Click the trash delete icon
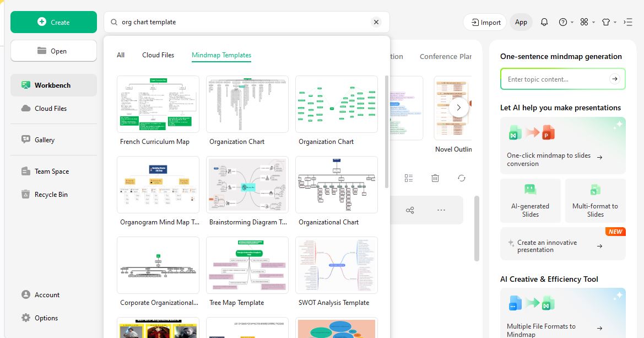 click(x=435, y=178)
